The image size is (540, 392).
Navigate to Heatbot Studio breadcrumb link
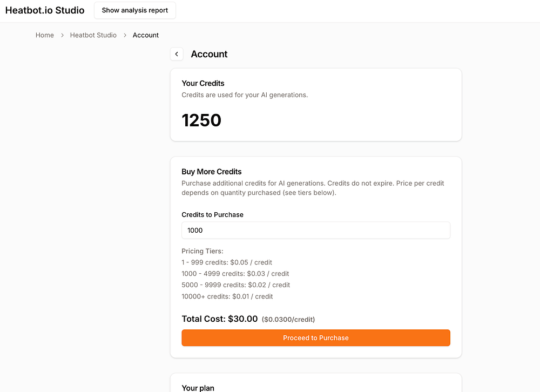pyautogui.click(x=93, y=35)
